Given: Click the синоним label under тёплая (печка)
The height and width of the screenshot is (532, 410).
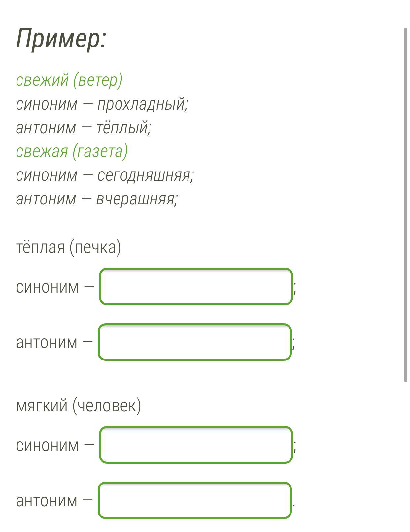Looking at the screenshot, I should pyautogui.click(x=48, y=287).
